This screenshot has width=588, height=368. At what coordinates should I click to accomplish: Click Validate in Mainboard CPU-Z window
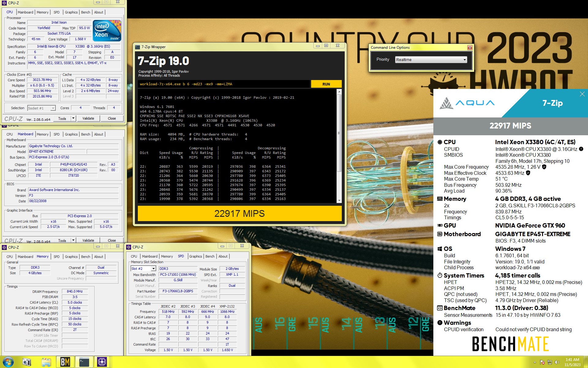88,240
